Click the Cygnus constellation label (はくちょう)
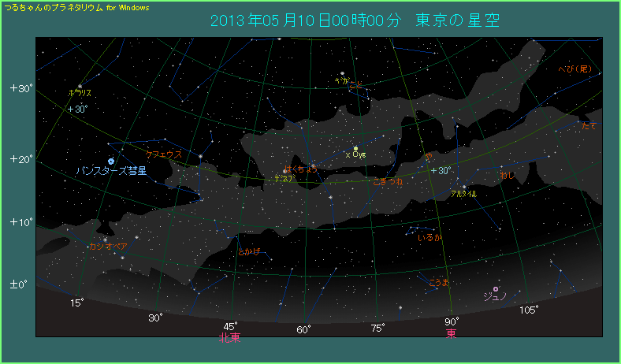The width and height of the screenshot is (621, 364). (x=301, y=169)
